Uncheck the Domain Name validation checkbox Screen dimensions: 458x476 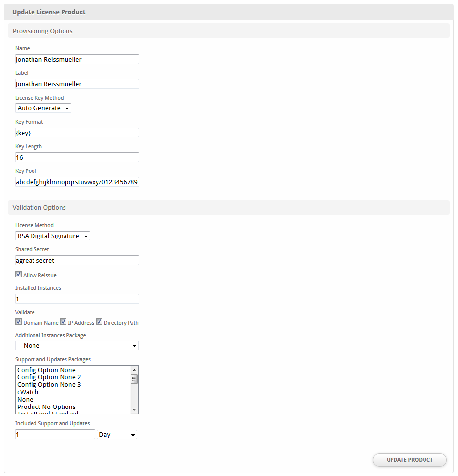tap(19, 322)
